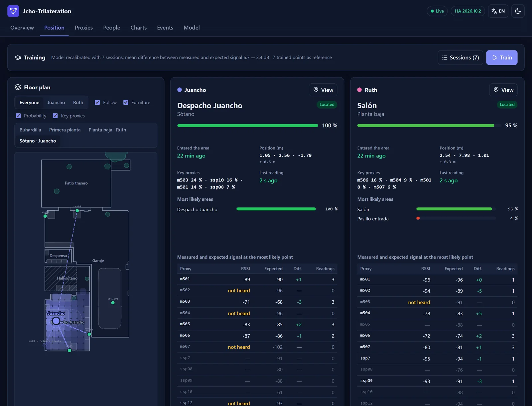Click the HA 2026.10.2 version badge
This screenshot has width=532, height=406.
click(468, 11)
